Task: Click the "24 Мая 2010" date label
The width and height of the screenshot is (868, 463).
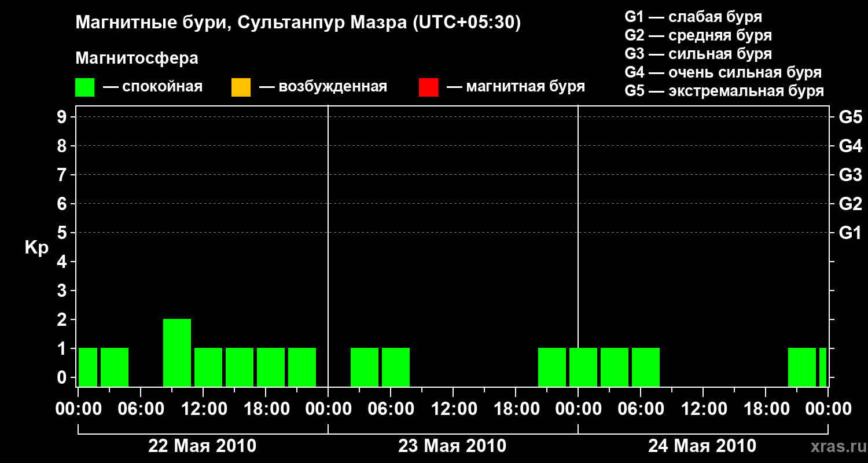Action: (x=702, y=446)
